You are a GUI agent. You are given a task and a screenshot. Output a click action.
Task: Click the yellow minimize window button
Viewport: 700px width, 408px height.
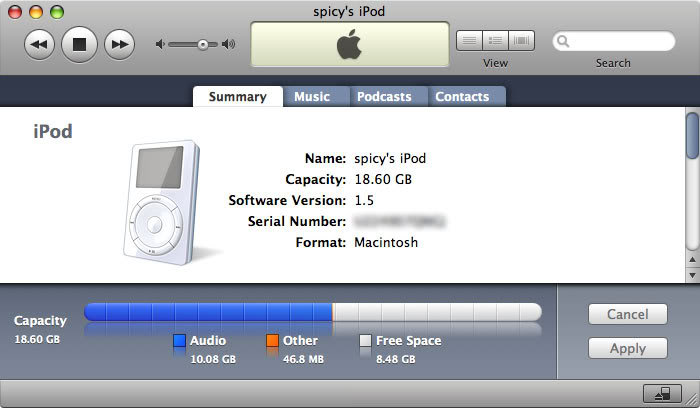[x=36, y=12]
